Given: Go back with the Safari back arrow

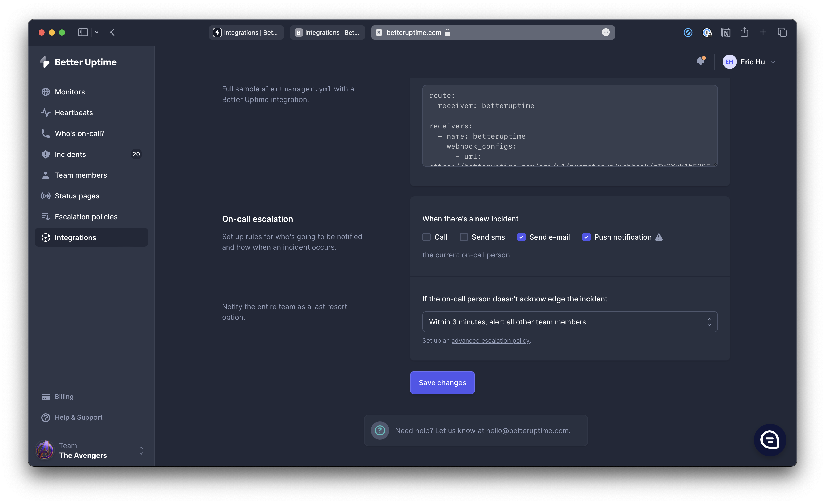Looking at the screenshot, I should (x=113, y=32).
